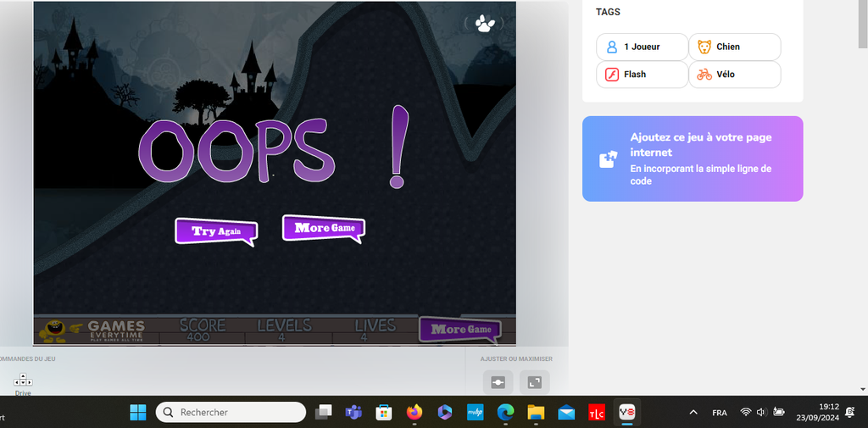This screenshot has height=428, width=868.
Task: Open the Chien tag
Action: pos(734,47)
